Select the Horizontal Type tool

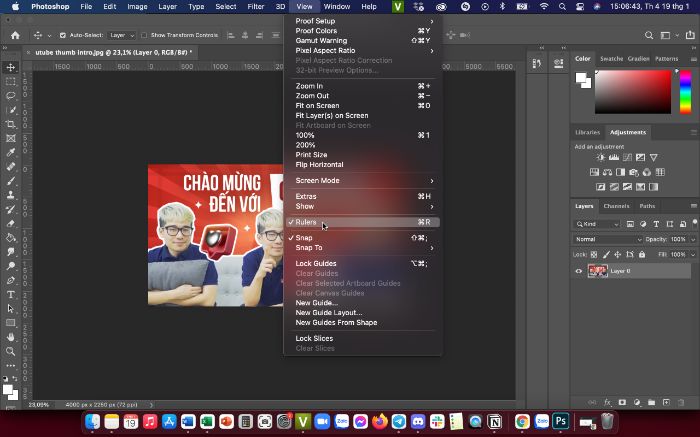[x=11, y=295]
